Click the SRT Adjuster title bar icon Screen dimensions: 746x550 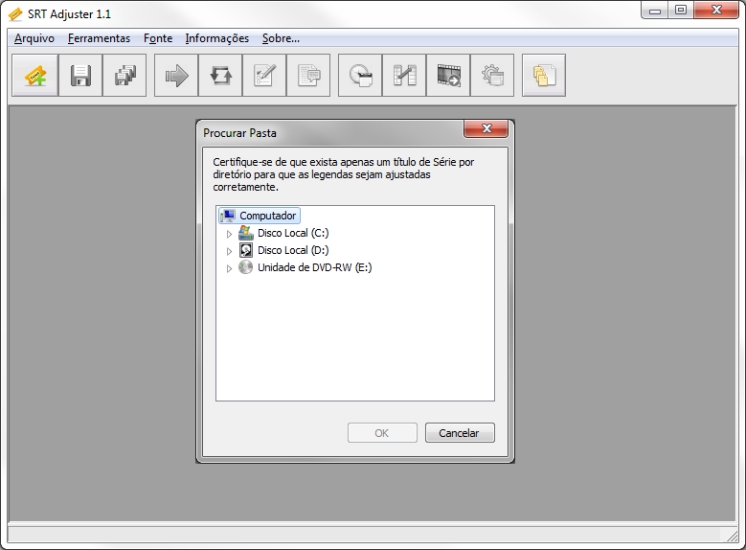[15, 14]
